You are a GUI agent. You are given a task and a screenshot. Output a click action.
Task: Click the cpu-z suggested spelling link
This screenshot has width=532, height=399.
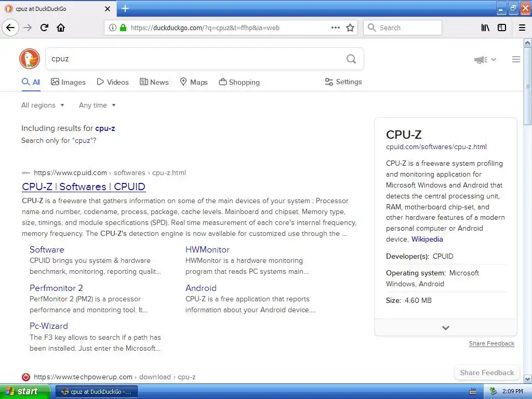pos(105,128)
